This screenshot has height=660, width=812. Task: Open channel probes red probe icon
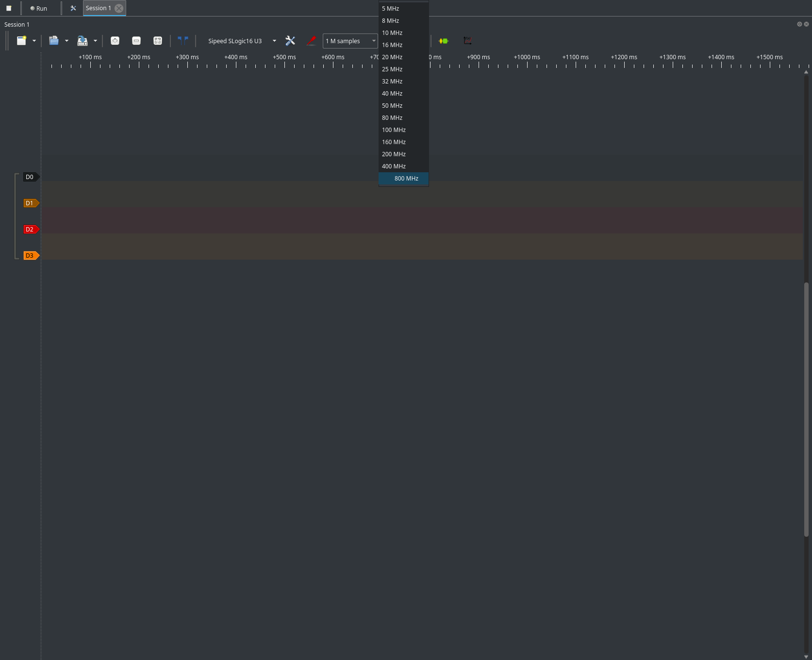pyautogui.click(x=312, y=41)
